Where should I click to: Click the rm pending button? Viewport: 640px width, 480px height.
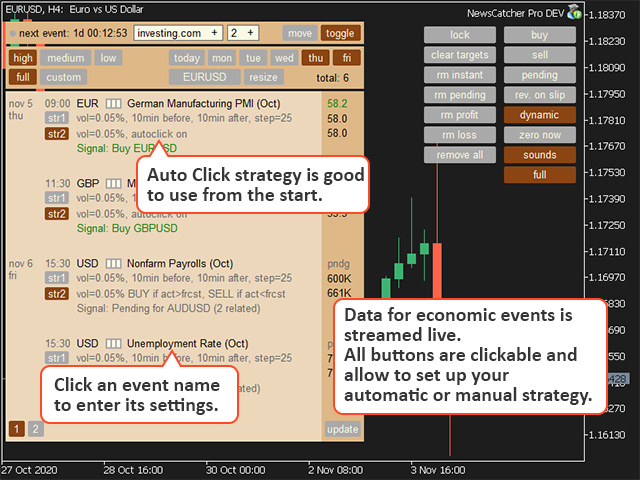460,95
